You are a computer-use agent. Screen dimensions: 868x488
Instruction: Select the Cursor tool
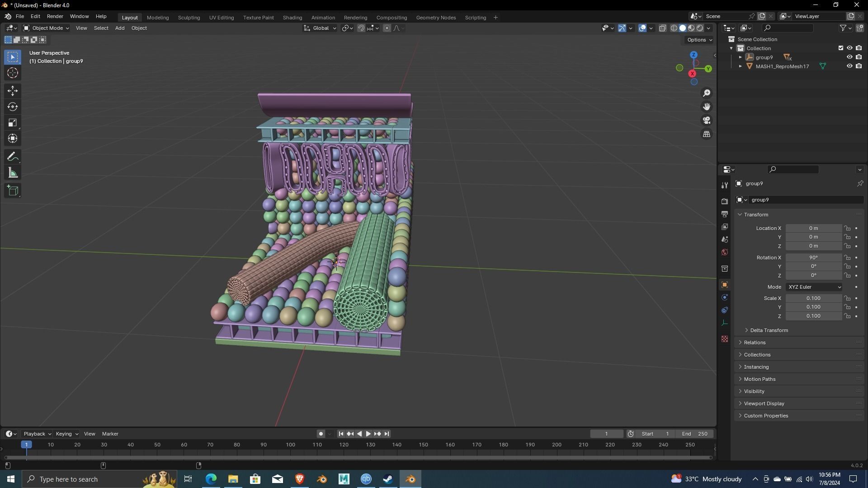tap(13, 73)
